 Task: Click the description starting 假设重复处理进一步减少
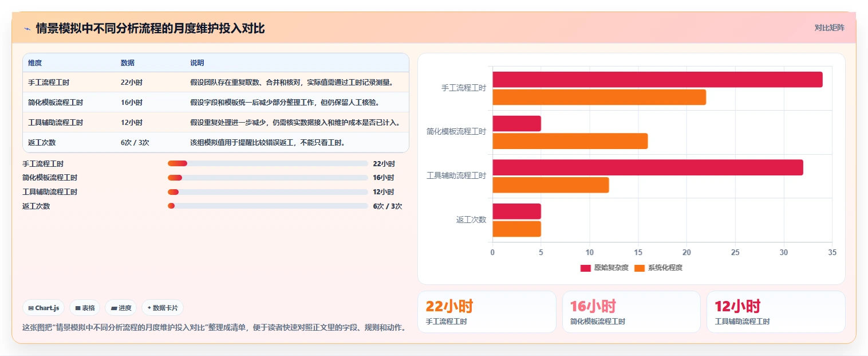point(295,123)
